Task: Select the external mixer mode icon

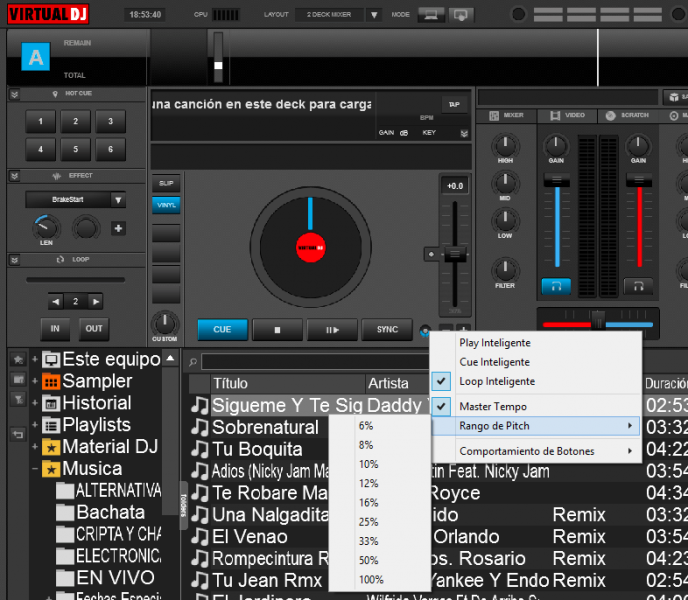Action: 460,15
